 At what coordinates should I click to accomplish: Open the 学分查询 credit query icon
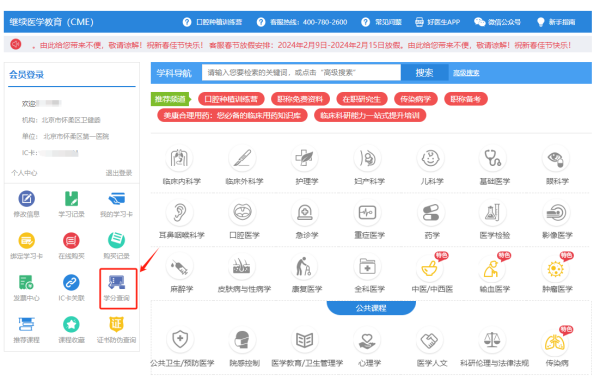point(116,283)
